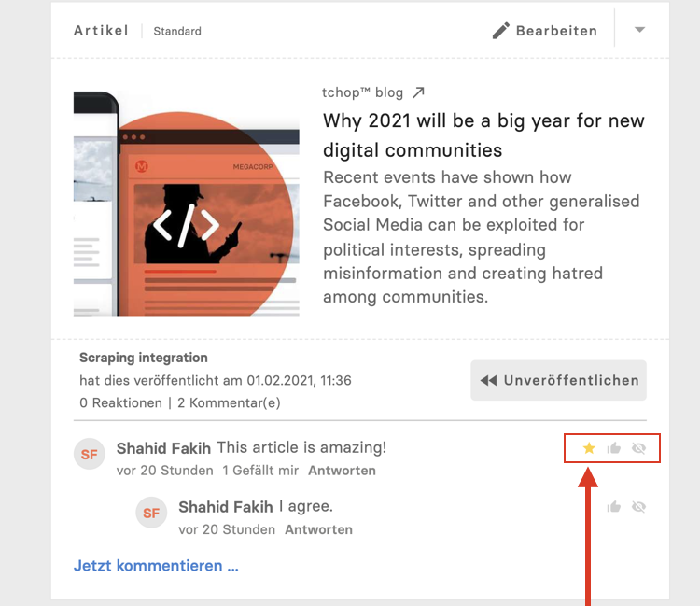Click the pencil icon next to Bearbeiten

501,31
